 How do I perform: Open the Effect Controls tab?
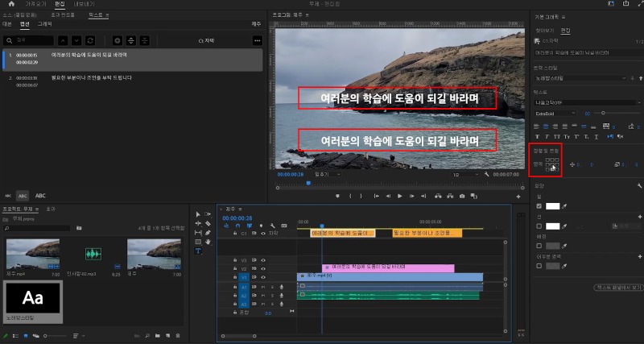(63, 15)
